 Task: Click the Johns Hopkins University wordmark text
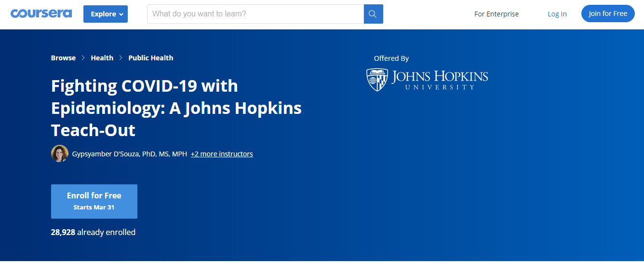click(439, 80)
